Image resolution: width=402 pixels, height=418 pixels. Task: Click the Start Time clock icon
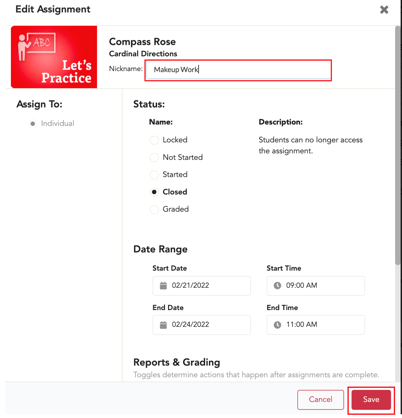click(x=277, y=286)
